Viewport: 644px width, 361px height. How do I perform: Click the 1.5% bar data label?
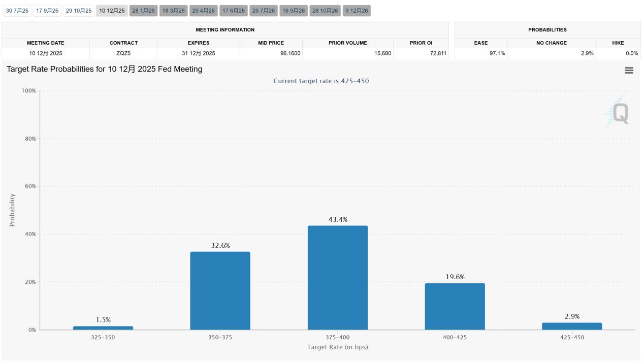103,320
